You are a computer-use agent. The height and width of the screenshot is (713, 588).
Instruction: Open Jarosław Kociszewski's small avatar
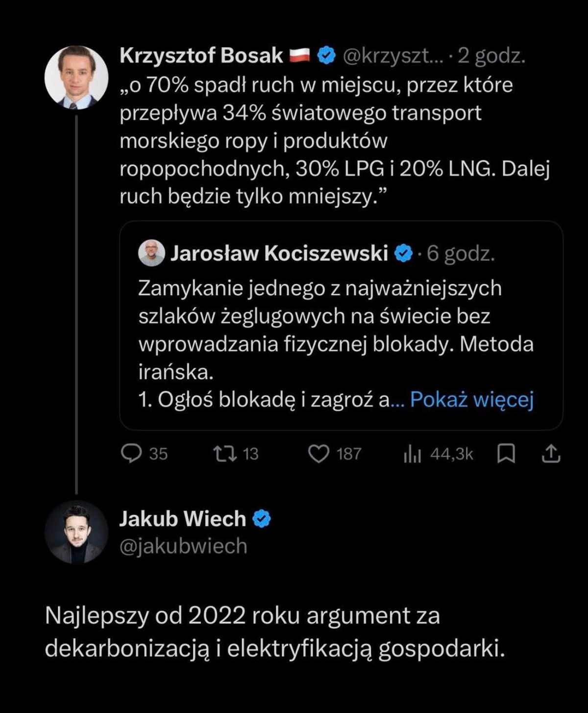[151, 253]
